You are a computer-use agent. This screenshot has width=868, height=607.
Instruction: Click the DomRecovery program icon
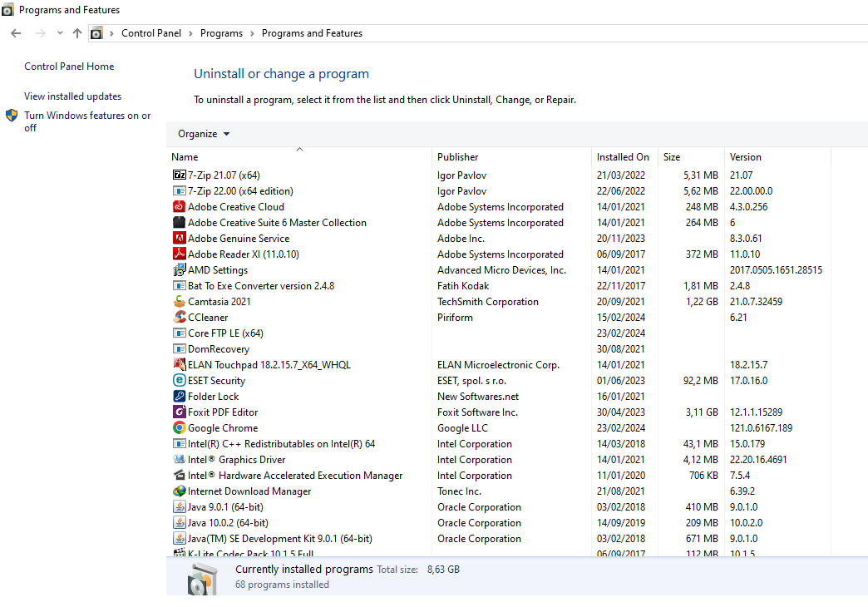pos(179,349)
